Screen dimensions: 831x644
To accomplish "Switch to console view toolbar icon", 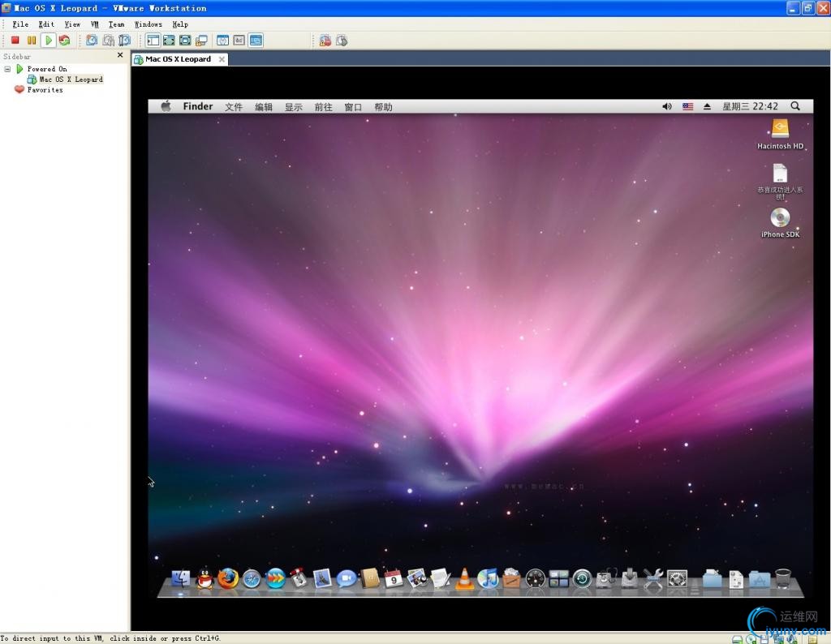I will click(x=256, y=41).
